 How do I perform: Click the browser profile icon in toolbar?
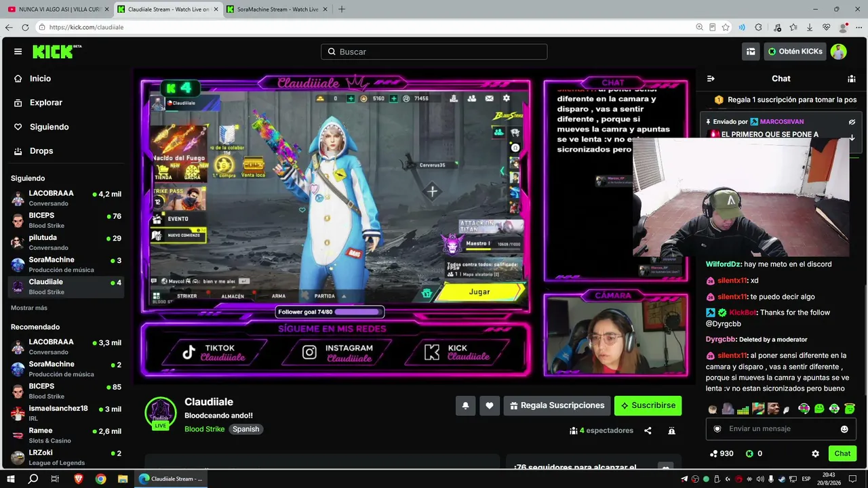point(843,27)
